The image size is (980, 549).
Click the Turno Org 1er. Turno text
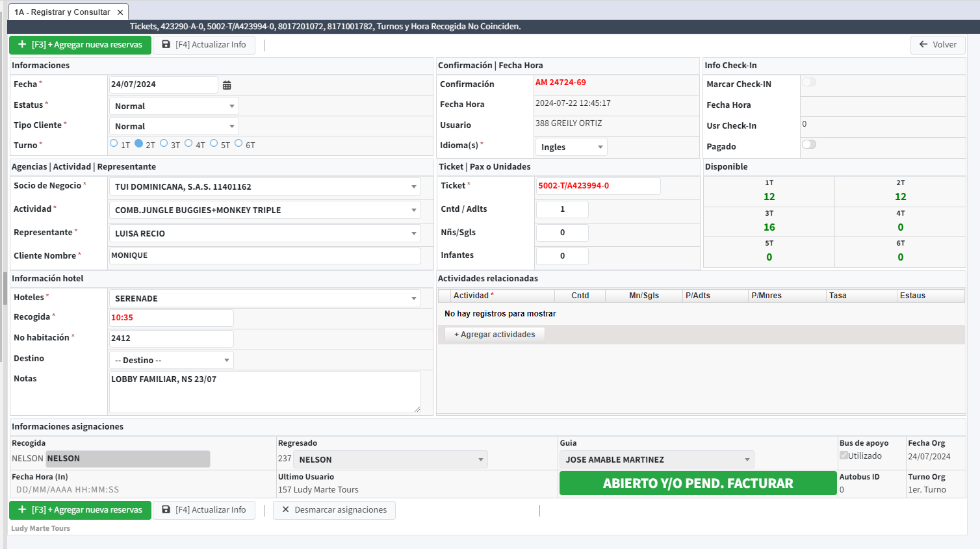click(x=927, y=490)
